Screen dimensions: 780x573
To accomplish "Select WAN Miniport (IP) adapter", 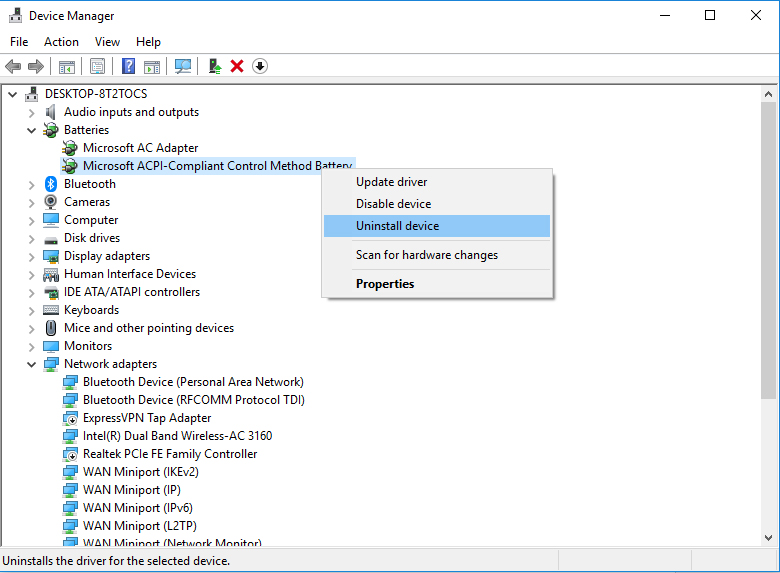I will 131,490.
